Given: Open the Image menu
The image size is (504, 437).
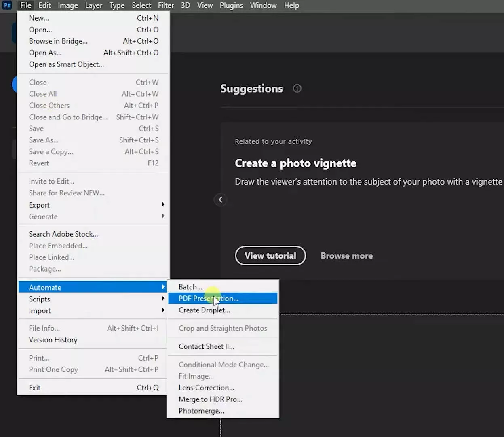Looking at the screenshot, I should (68, 5).
